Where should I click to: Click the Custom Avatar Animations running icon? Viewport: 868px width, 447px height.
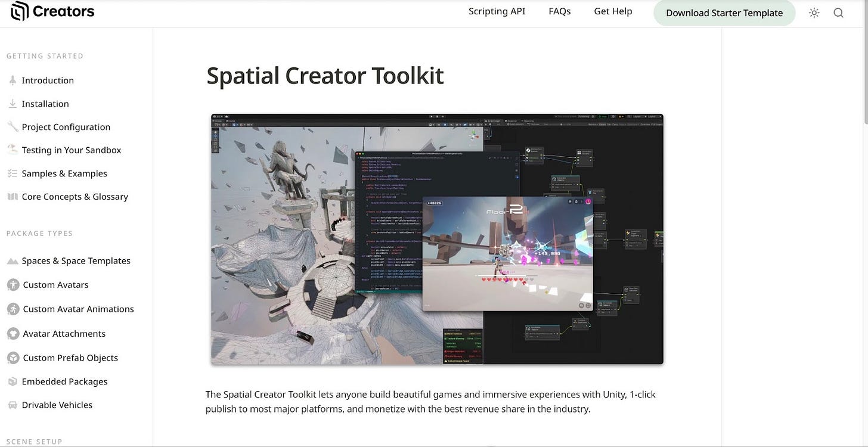tap(13, 309)
